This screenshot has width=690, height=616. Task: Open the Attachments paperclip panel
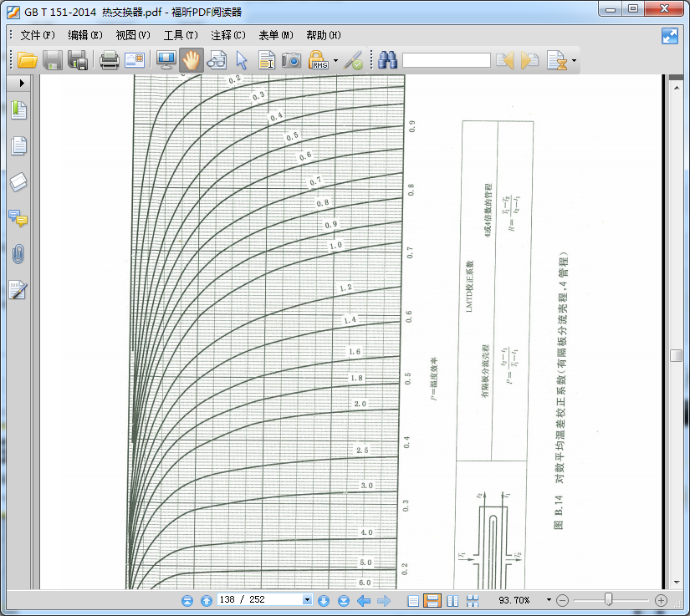(x=18, y=254)
